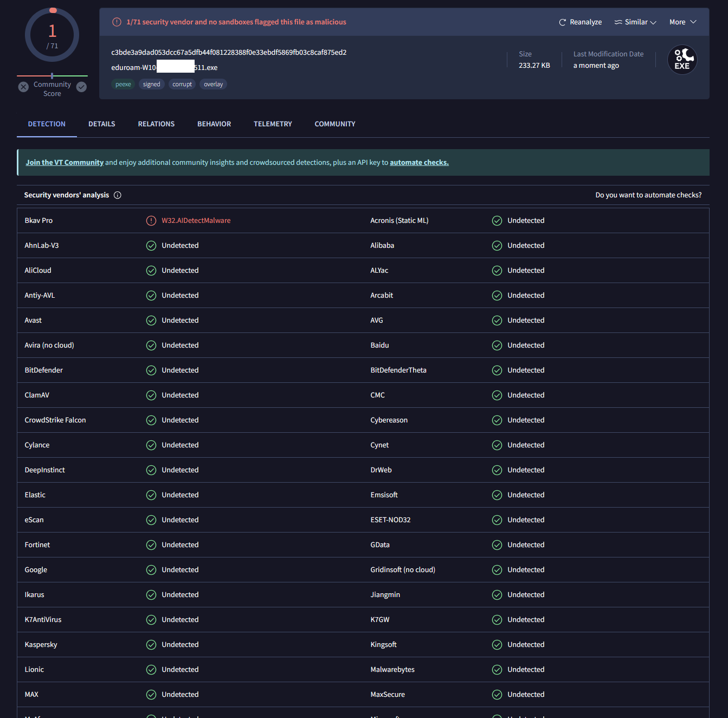Click the detection score circle 1/71
The image size is (728, 718).
(x=52, y=35)
